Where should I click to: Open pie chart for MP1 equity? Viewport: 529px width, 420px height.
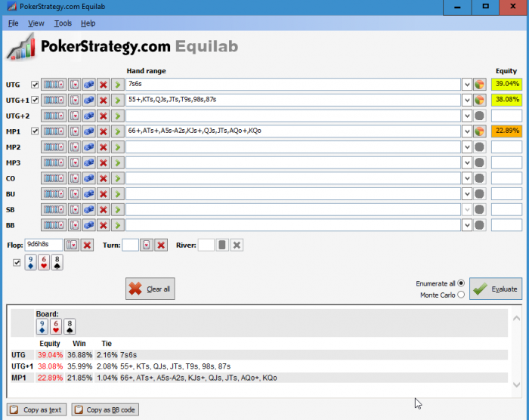tap(479, 131)
